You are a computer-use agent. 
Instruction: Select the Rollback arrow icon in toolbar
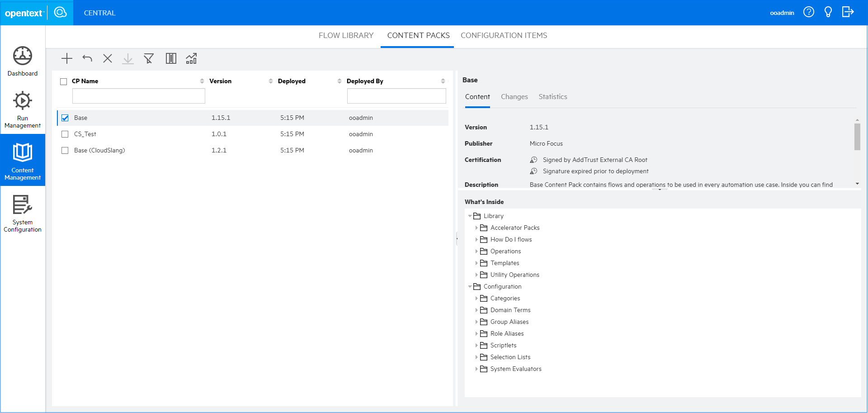(87, 58)
